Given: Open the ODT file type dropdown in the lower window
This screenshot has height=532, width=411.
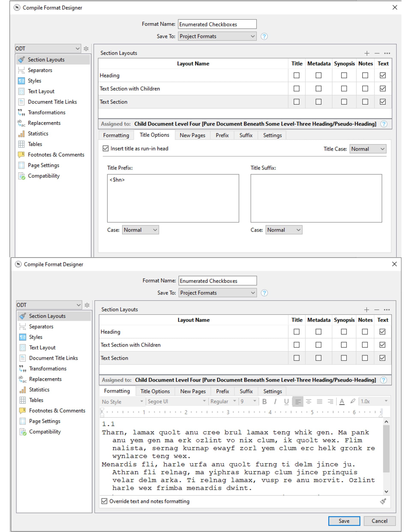Looking at the screenshot, I should tap(49, 305).
